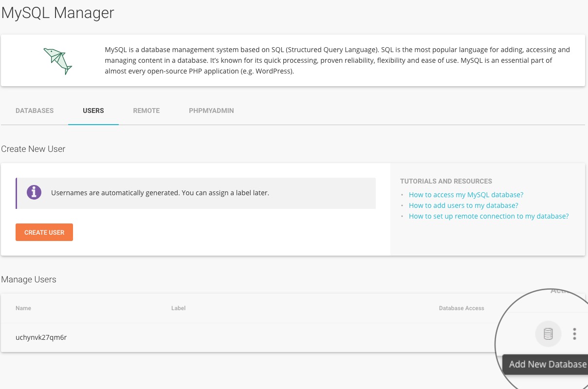This screenshot has height=389, width=588.
Task: Click the MySQL dolphin logo
Action: tap(57, 61)
